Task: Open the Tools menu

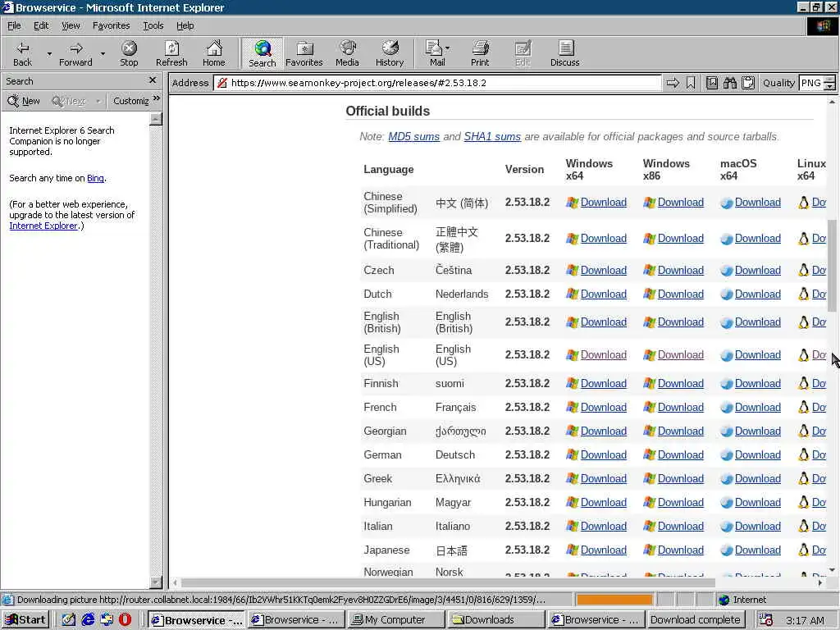Action: 153,25
